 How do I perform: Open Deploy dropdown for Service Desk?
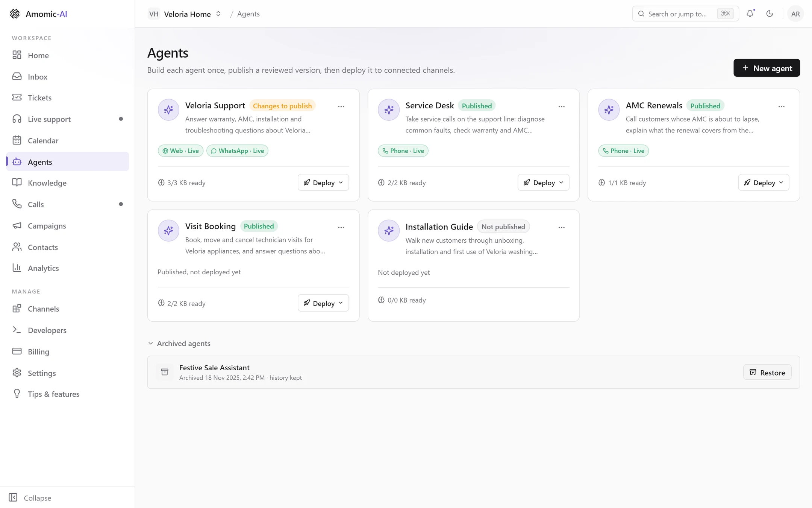pyautogui.click(x=543, y=183)
